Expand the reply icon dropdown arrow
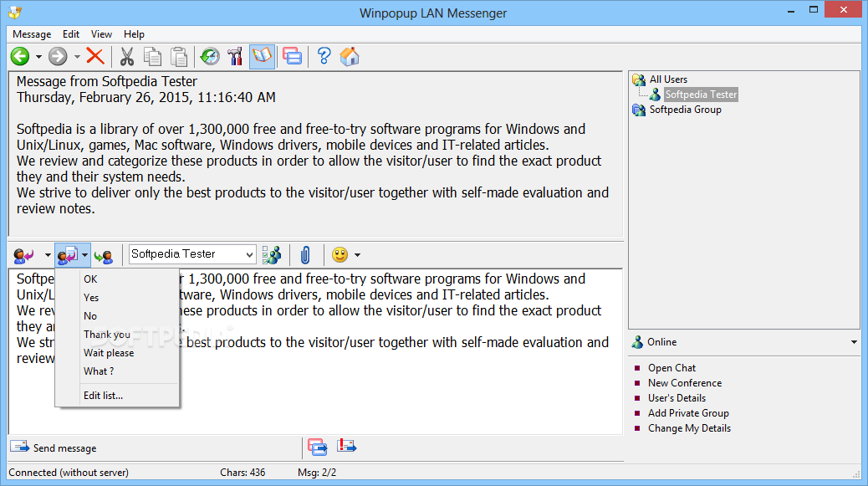This screenshot has width=868, height=486. click(x=48, y=255)
